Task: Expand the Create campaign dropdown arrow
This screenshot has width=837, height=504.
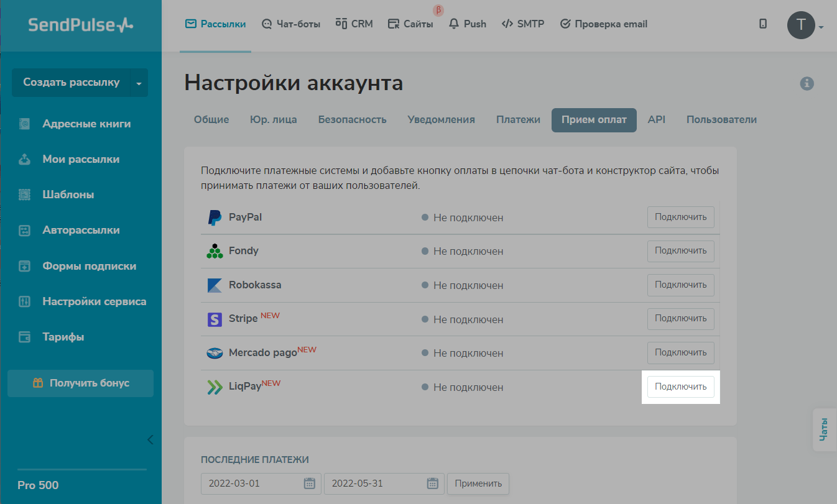Action: [x=139, y=83]
